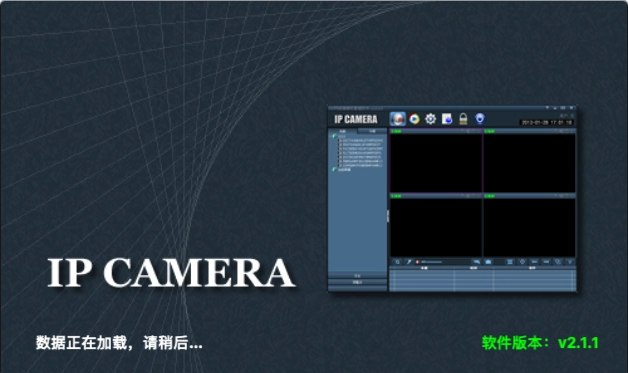This screenshot has width=628, height=373.
Task: Click the vertical sidebar collapse handle
Action: pos(388,216)
